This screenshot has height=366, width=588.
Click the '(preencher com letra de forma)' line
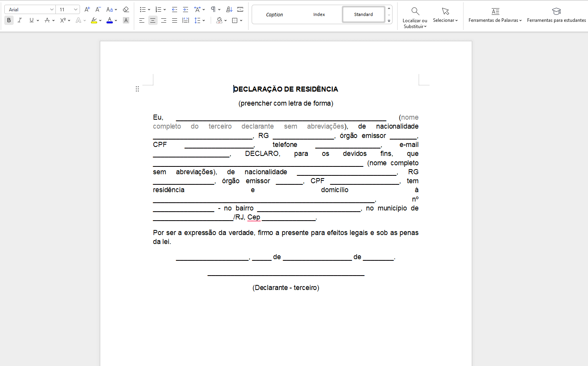click(x=286, y=103)
